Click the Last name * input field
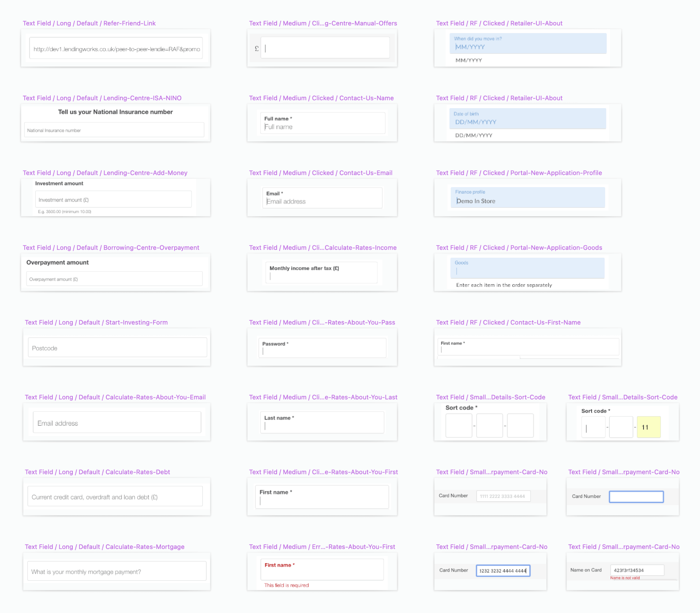 click(x=322, y=422)
